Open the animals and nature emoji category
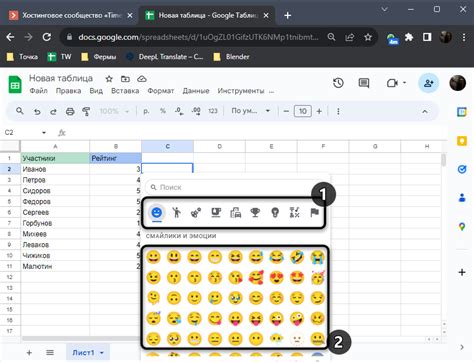This screenshot has width=474, height=362. (x=196, y=212)
